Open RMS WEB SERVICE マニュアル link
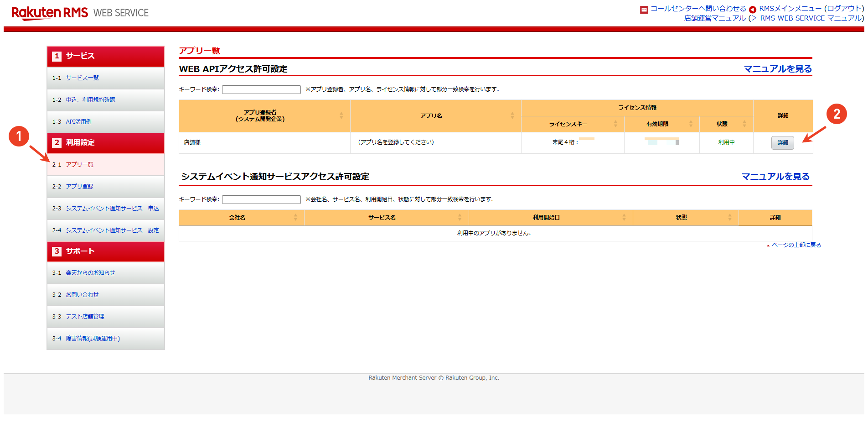868x434 pixels. (x=810, y=18)
